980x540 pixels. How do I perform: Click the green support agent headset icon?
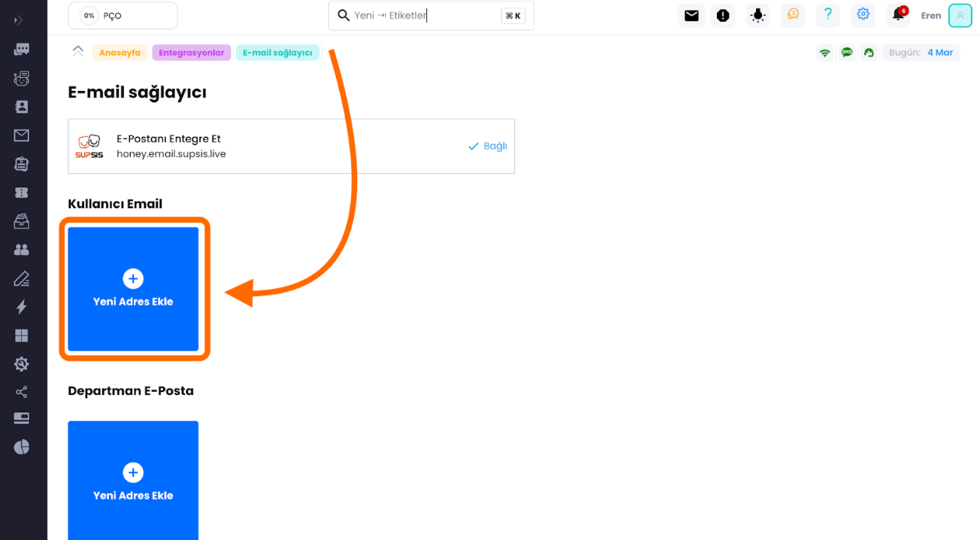tap(870, 53)
